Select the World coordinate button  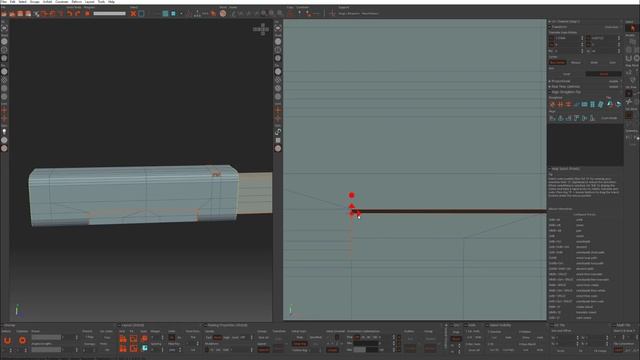coord(604,74)
